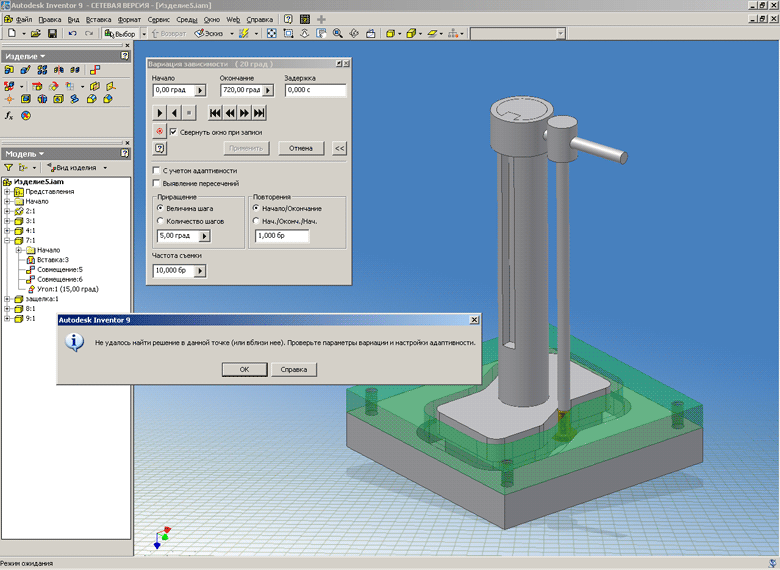The width and height of the screenshot is (780, 570).
Task: Open the arrow beside the 5,00 град field
Action: tap(204, 236)
